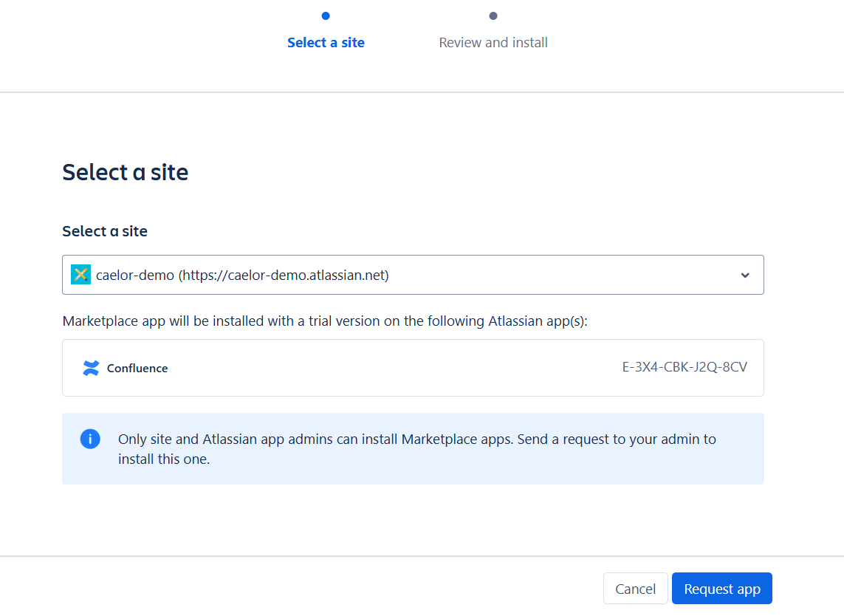
Task: Expand the site dropdown chevron arrow
Action: click(x=745, y=276)
